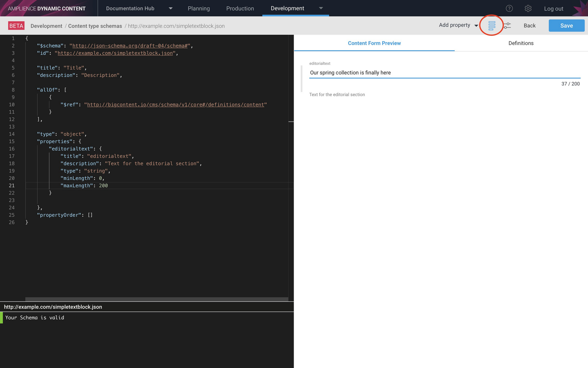Open the Documentation Hub dropdown arrow
This screenshot has height=368, width=588.
pos(170,8)
